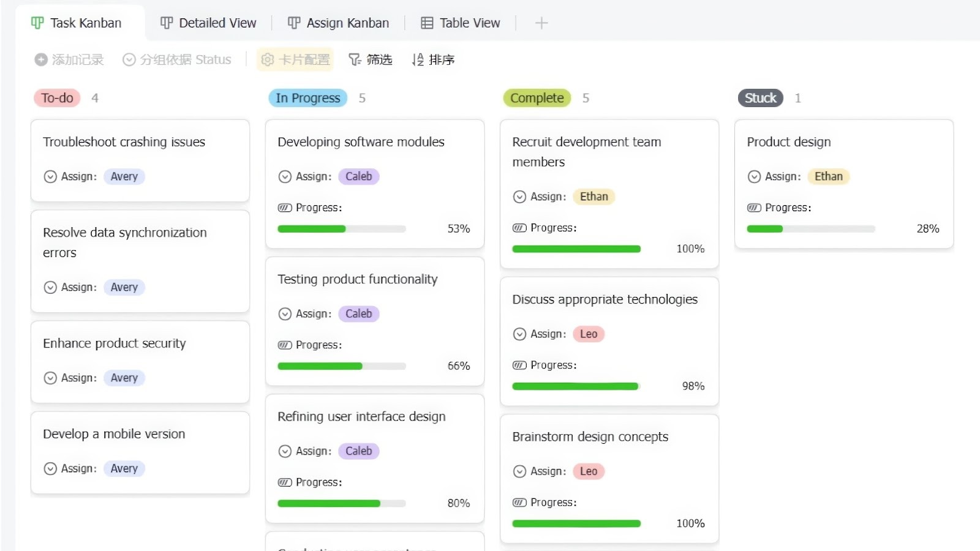This screenshot has height=551, width=980.
Task: Expand the Assign selector on Product design card
Action: click(754, 176)
